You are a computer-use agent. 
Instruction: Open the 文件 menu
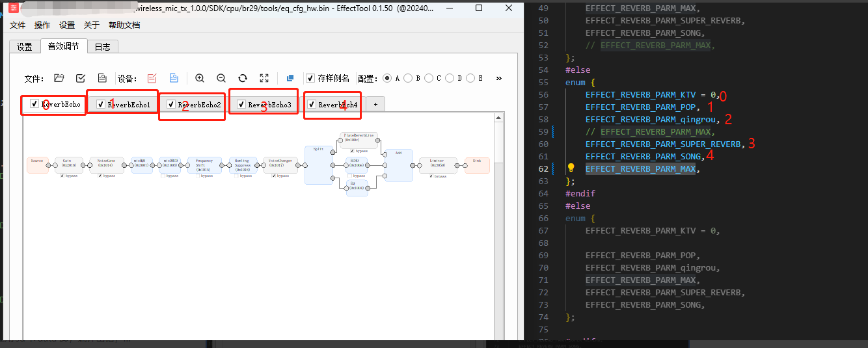coord(18,25)
